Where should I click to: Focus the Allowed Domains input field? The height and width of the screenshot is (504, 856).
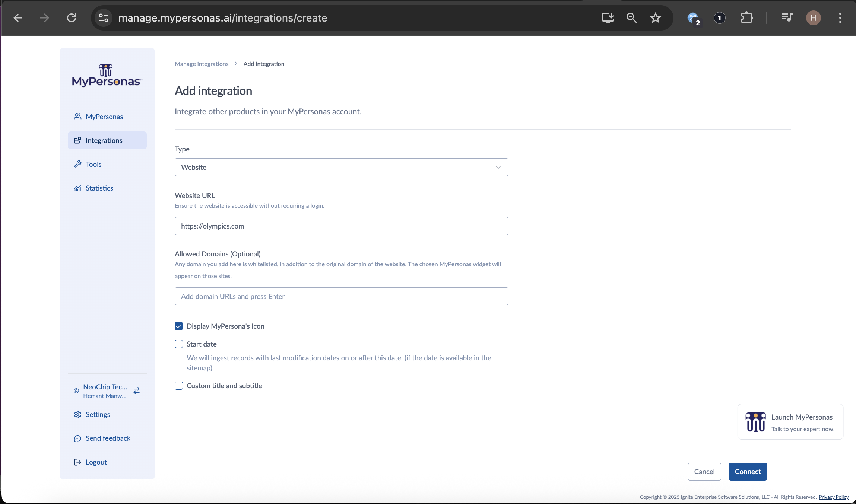click(341, 296)
